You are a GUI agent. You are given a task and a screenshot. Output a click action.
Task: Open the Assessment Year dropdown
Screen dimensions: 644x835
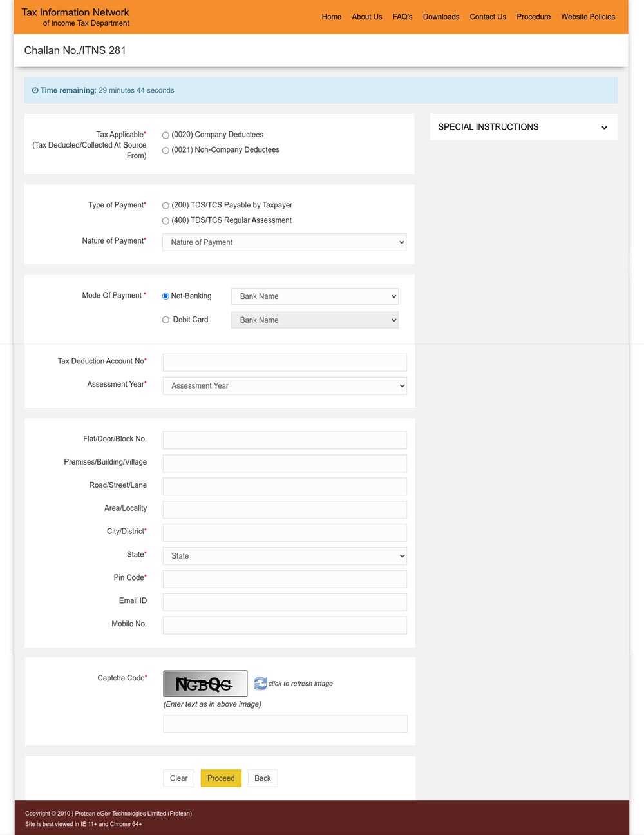pos(284,386)
